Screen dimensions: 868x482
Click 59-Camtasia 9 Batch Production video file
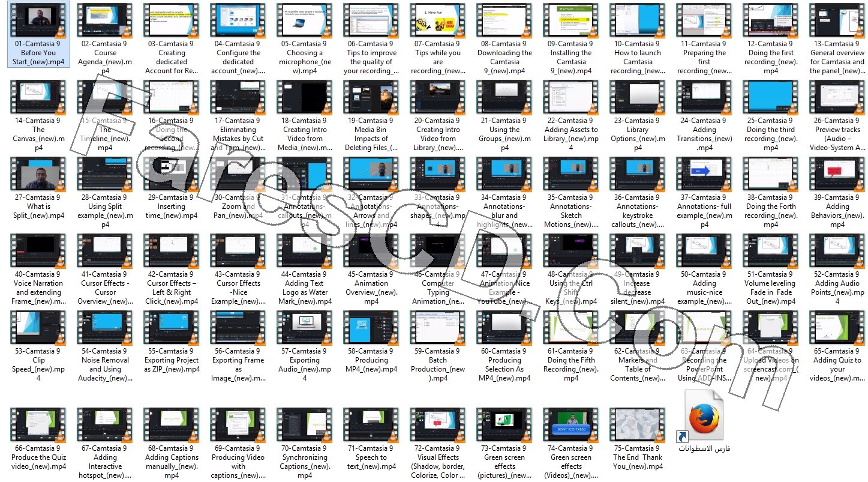pos(438,346)
